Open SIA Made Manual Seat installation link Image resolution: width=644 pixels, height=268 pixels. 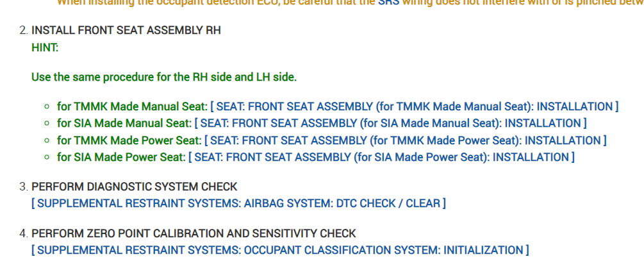(390, 123)
